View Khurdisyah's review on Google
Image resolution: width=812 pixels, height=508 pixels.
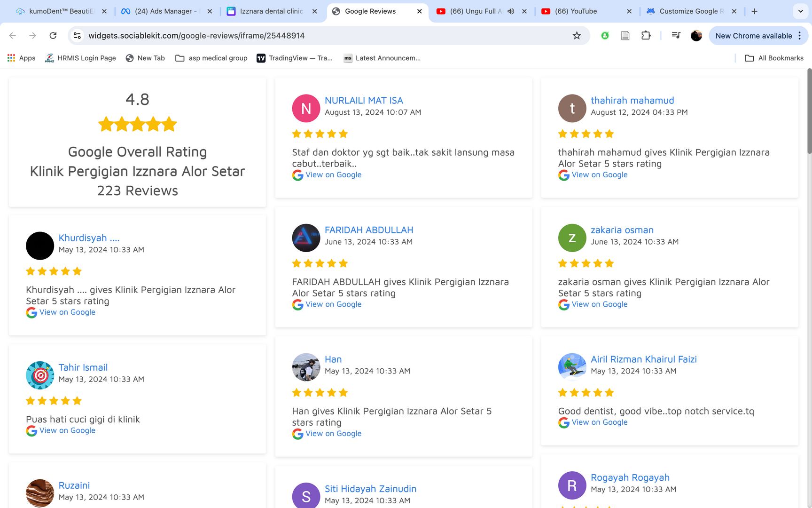click(x=67, y=312)
